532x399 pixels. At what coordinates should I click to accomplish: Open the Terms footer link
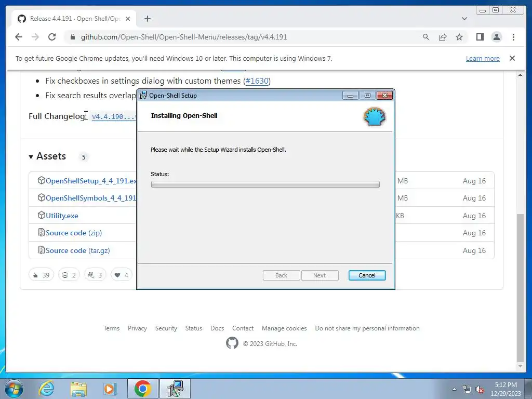[111, 328]
